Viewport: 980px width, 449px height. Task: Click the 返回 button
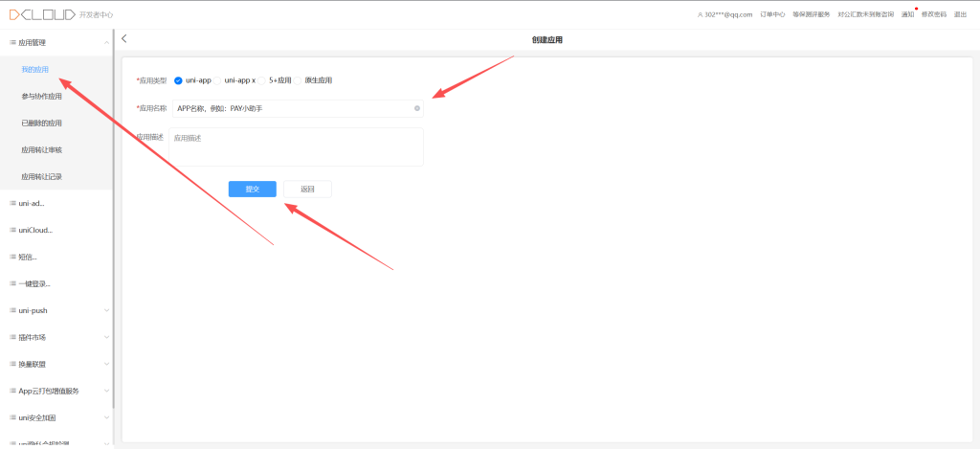coord(307,189)
